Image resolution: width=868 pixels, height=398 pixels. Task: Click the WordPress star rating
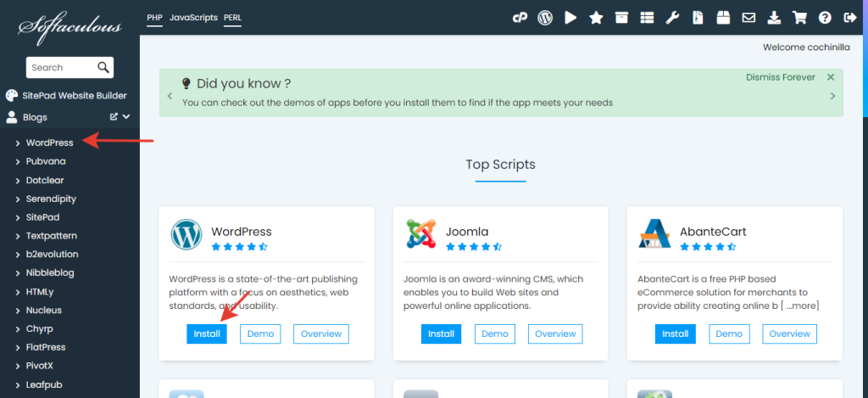(240, 247)
